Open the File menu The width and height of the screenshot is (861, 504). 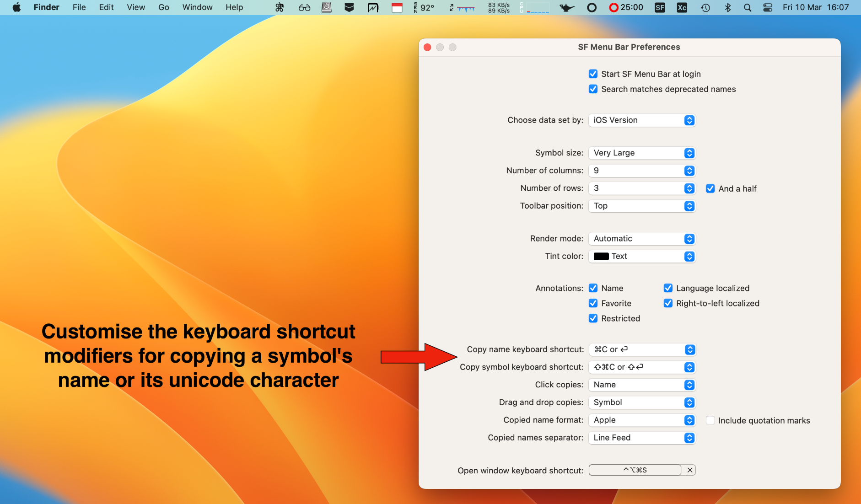pyautogui.click(x=79, y=7)
